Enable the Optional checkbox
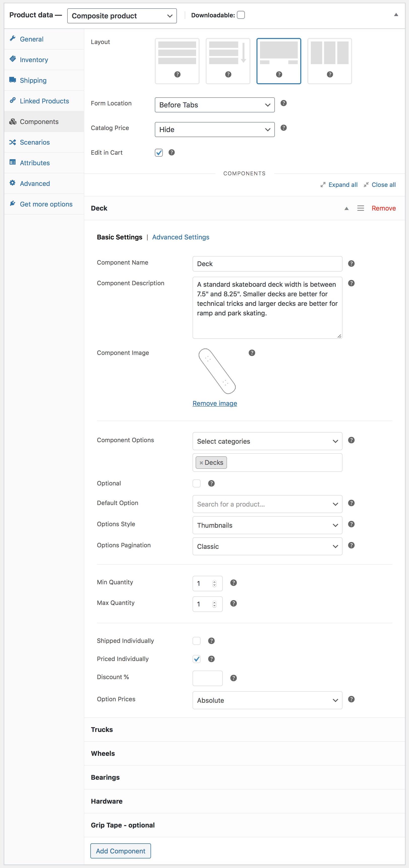Image resolution: width=409 pixels, height=868 pixels. click(197, 483)
